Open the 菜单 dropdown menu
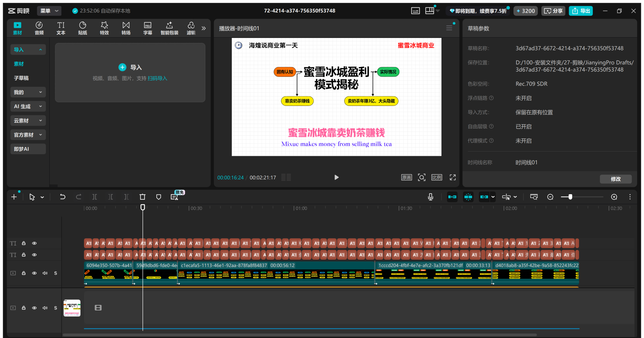This screenshot has height=338, width=644. [x=49, y=11]
